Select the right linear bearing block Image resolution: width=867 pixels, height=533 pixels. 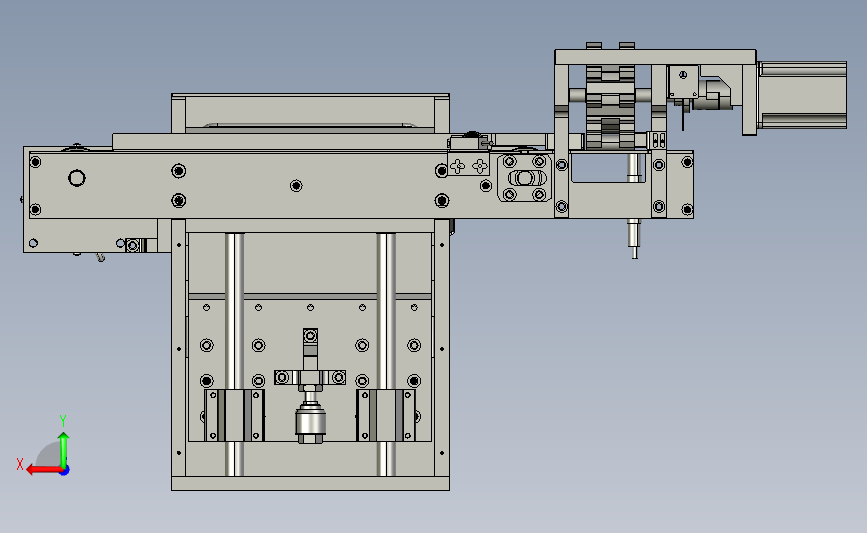386,415
